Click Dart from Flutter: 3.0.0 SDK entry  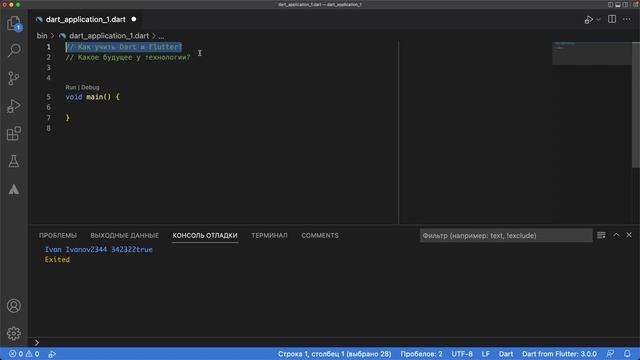[x=559, y=354]
